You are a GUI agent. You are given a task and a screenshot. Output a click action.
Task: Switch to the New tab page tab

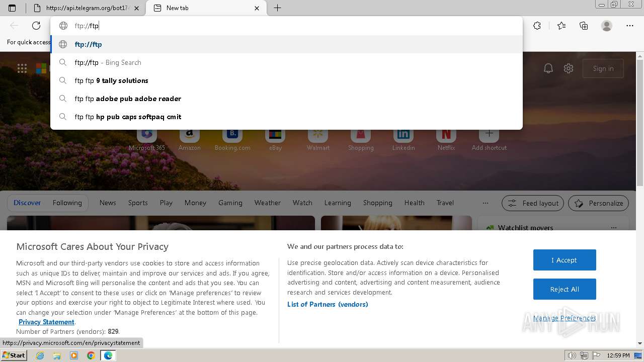(x=201, y=8)
